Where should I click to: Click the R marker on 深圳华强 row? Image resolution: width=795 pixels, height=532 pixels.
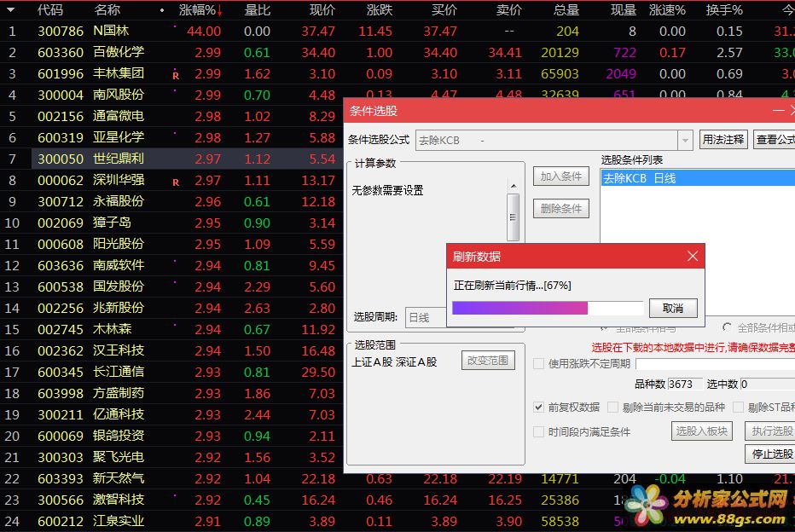point(176,182)
